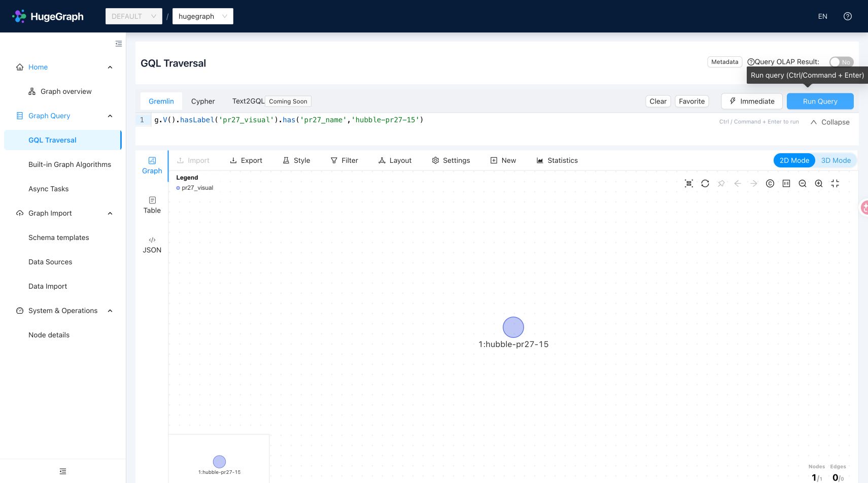Click the pin node icon
The width and height of the screenshot is (868, 483).
[721, 184]
